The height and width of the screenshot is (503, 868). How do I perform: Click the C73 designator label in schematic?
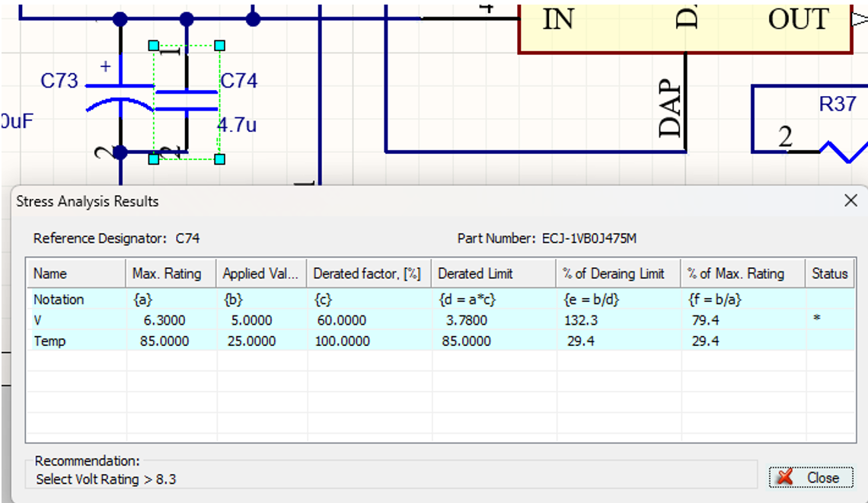pyautogui.click(x=59, y=81)
